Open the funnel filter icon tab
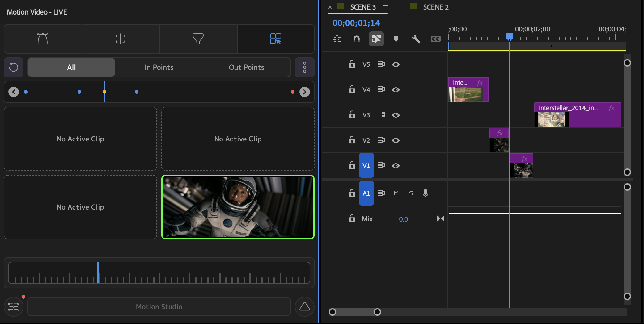The width and height of the screenshot is (644, 324). [198, 39]
